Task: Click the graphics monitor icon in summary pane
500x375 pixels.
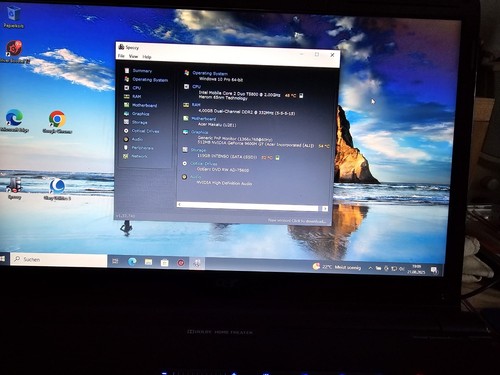Action: coord(185,132)
